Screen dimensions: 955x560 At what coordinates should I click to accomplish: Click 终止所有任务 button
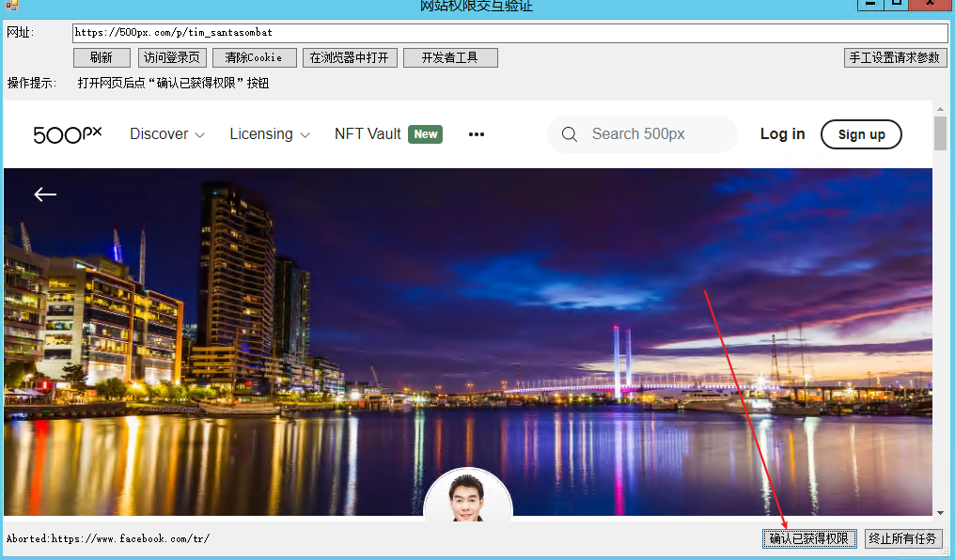coord(903,538)
